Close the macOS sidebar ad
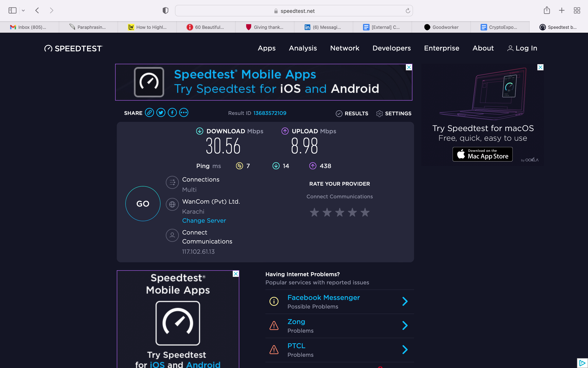Screen dimensions: 588x368 click(x=540, y=67)
